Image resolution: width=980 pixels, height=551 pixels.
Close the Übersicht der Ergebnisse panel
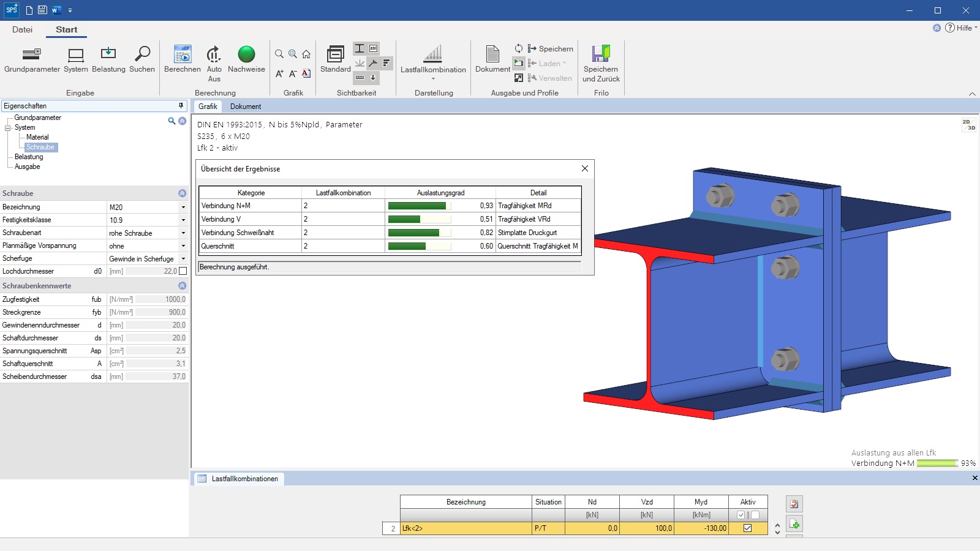pos(584,168)
